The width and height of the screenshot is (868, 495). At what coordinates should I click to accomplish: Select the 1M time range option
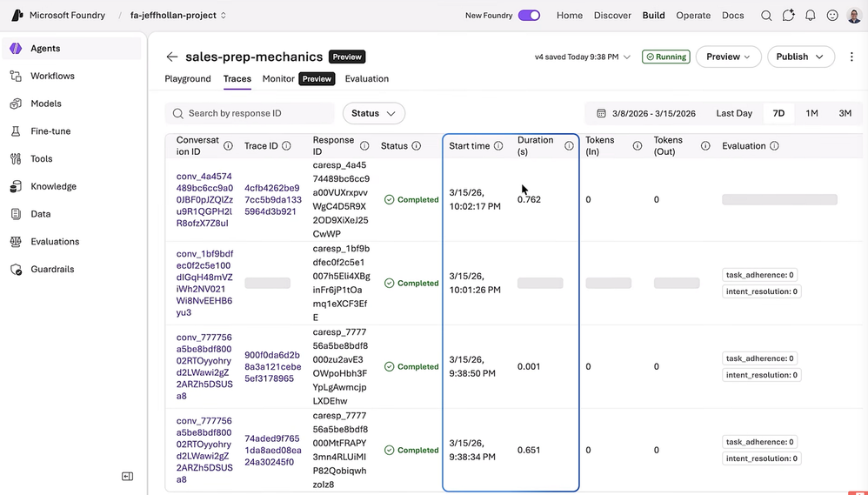(811, 113)
